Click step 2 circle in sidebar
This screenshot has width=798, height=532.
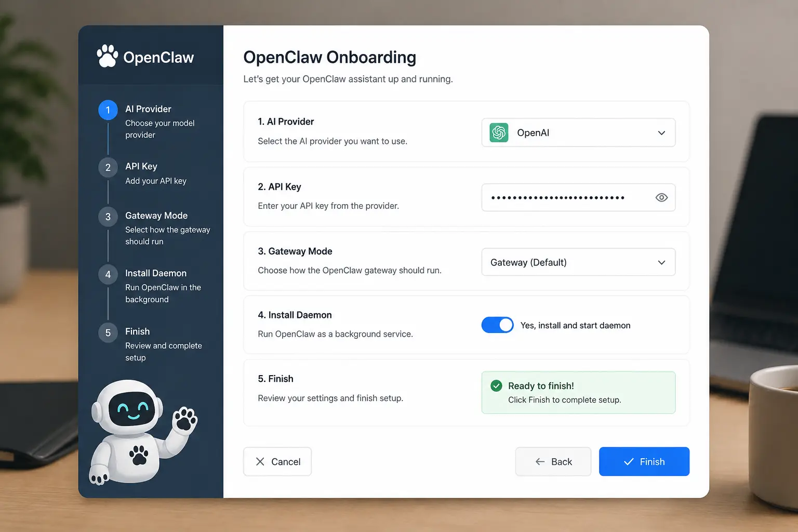click(108, 167)
